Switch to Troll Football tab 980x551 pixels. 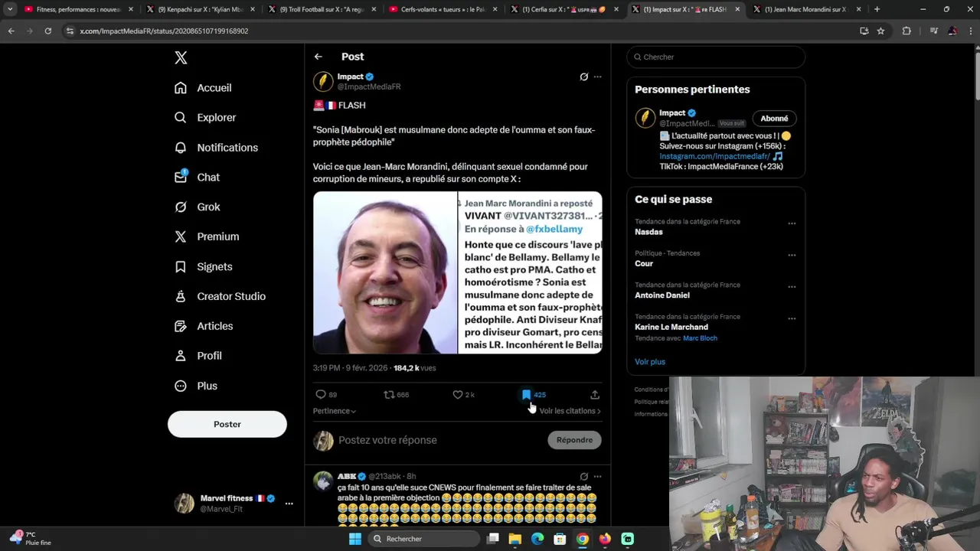tap(320, 9)
